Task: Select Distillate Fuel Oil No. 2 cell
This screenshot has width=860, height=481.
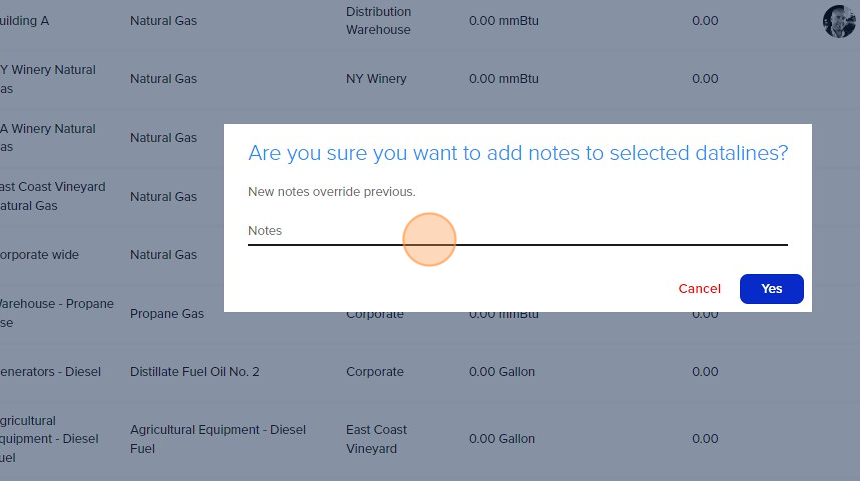Action: pos(195,371)
